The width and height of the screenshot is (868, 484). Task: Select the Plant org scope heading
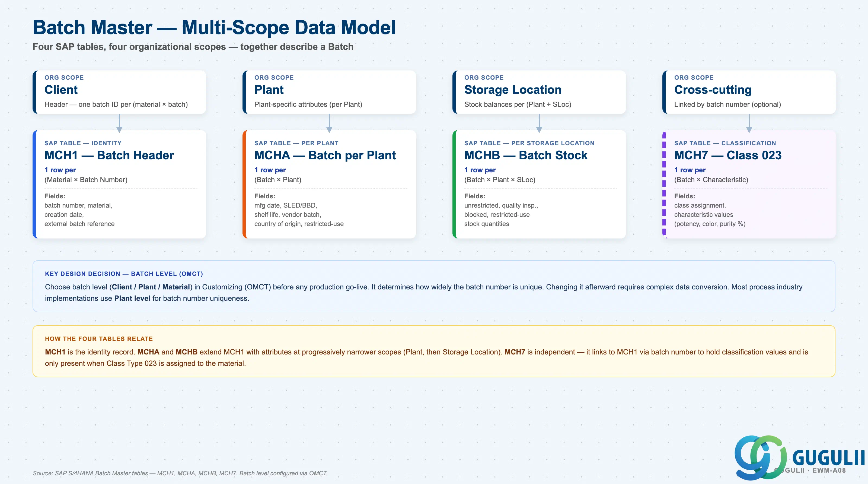269,89
